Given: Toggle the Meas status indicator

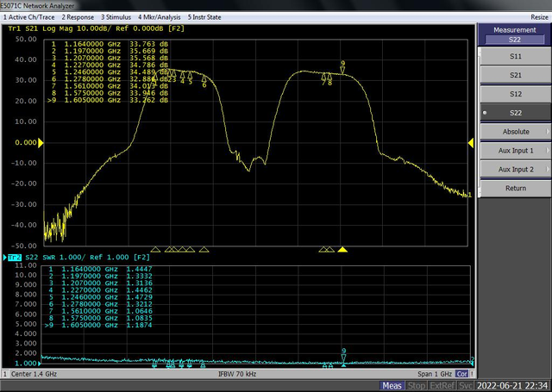Looking at the screenshot, I should (392, 386).
